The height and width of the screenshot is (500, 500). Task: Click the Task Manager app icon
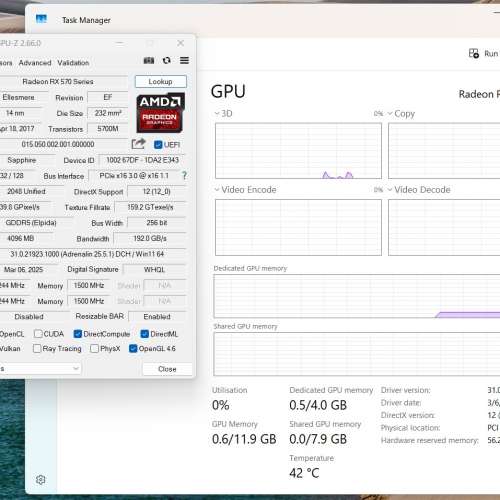(41, 19)
